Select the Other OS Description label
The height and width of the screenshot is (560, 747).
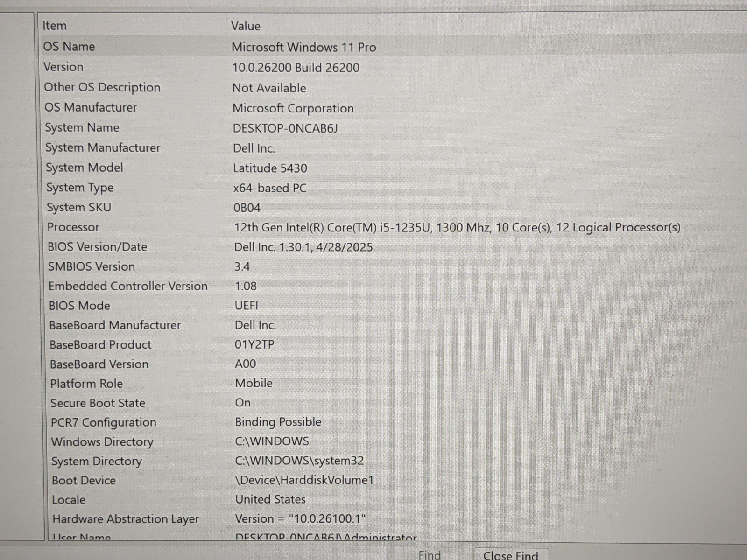pos(102,87)
